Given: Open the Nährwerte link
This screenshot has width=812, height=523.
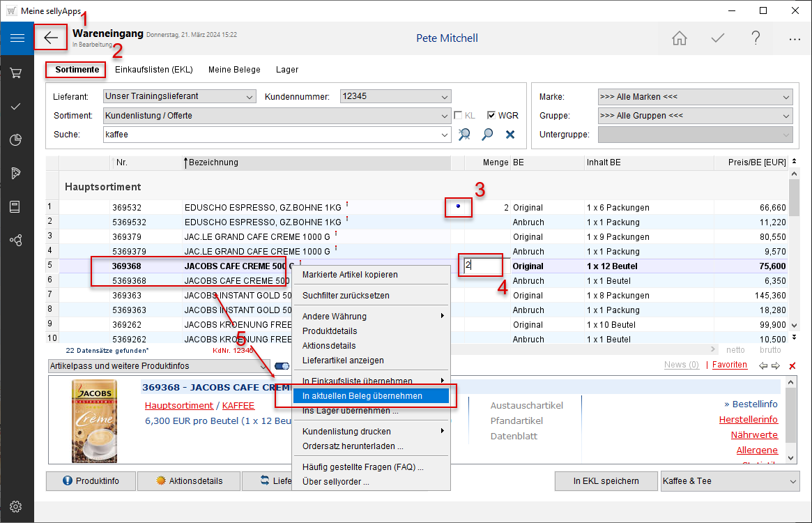Looking at the screenshot, I should (754, 434).
